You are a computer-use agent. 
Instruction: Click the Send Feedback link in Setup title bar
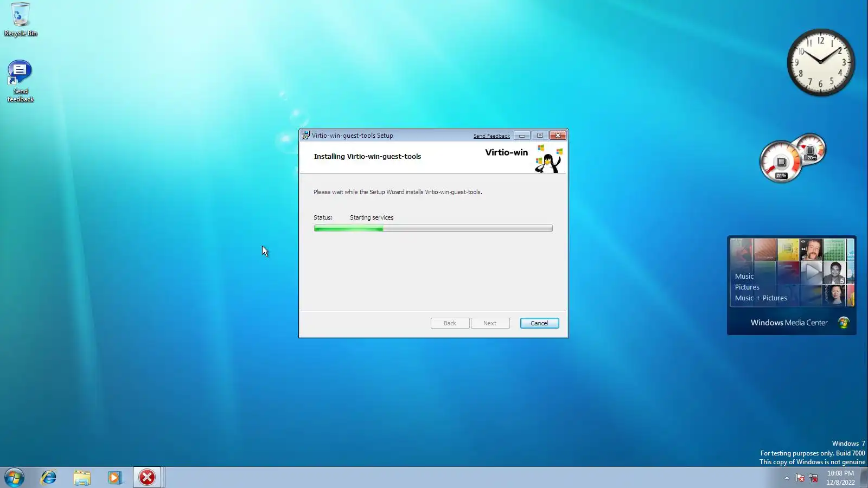[x=492, y=136]
